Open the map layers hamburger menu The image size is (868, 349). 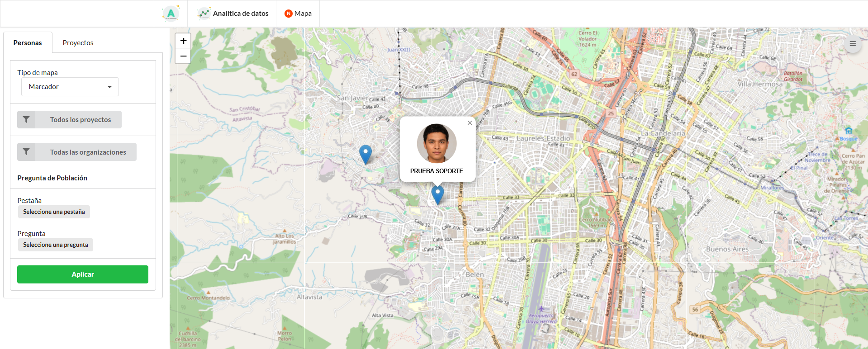click(852, 44)
